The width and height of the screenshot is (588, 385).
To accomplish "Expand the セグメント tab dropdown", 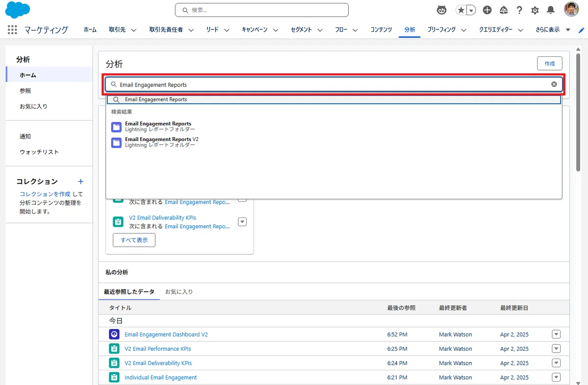I will pyautogui.click(x=319, y=30).
